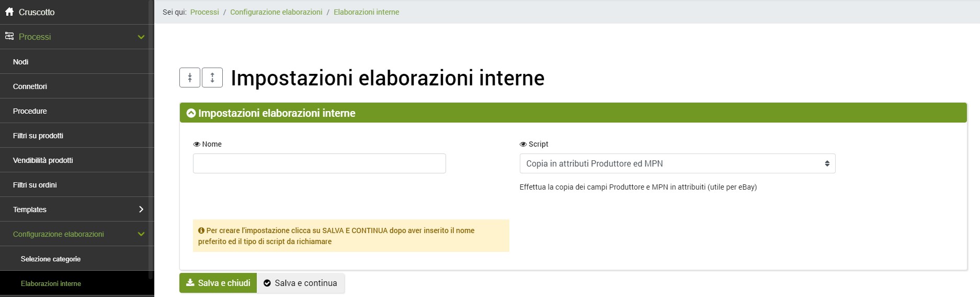
Task: Follow the Processi breadcrumb link
Action: click(204, 12)
